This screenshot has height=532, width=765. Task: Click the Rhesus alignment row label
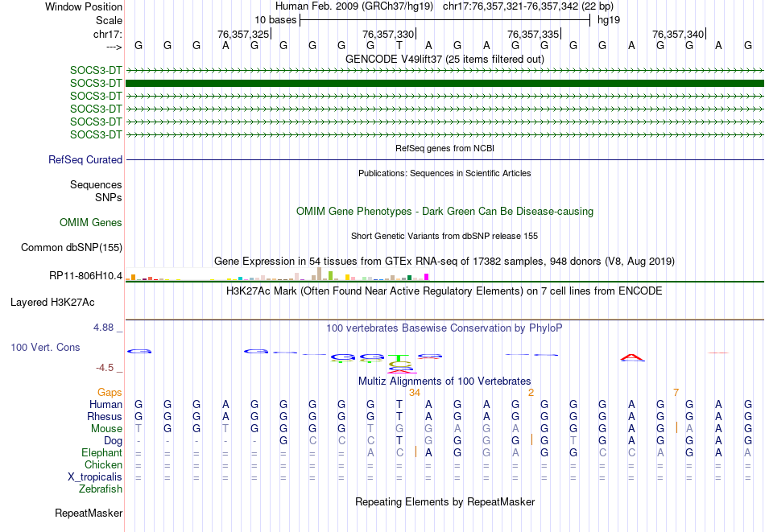click(x=105, y=416)
